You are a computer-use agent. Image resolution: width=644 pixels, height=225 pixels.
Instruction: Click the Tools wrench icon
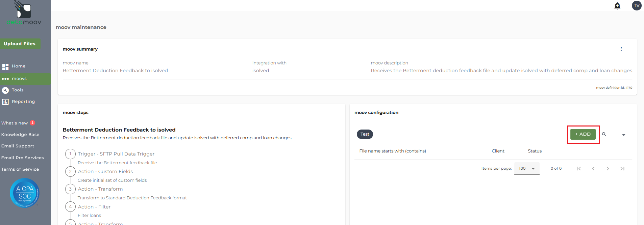tap(5, 90)
